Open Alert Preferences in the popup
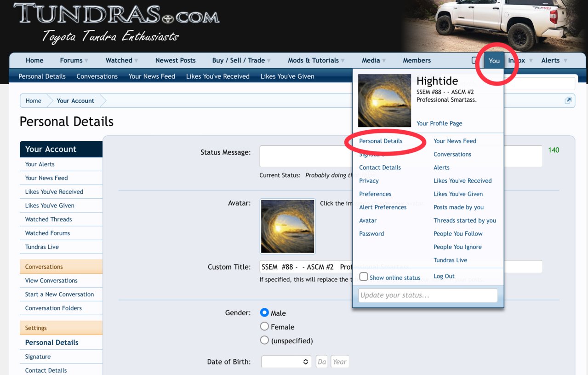The image size is (588, 375). 382,207
